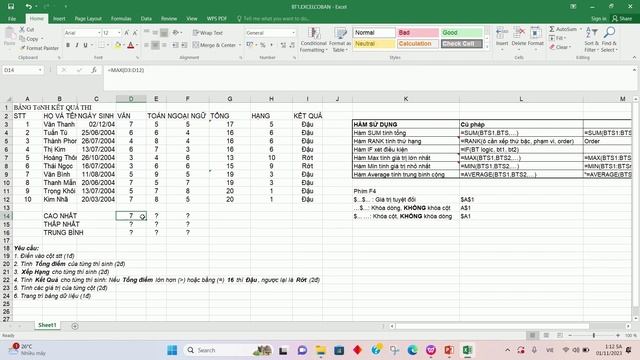Open Conditional Formatting menu

point(313,40)
